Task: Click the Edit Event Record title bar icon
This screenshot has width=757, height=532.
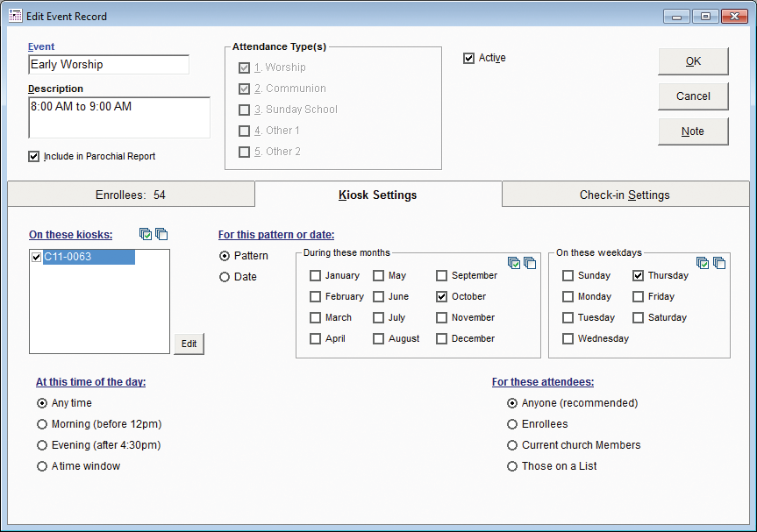Action: (x=15, y=16)
